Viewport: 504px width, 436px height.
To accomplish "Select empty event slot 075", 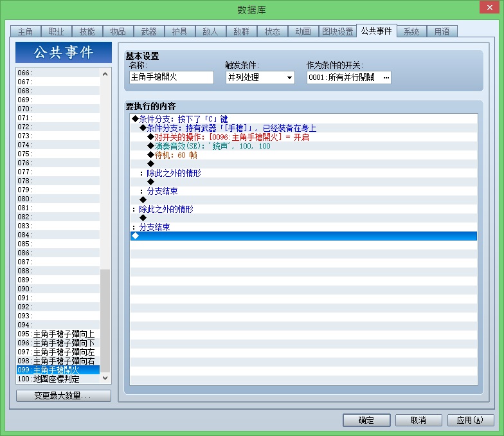I will coord(58,154).
